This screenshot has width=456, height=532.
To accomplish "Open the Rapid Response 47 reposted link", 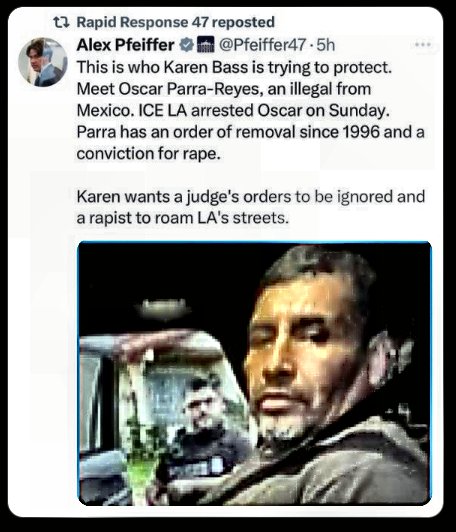I will pyautogui.click(x=175, y=22).
